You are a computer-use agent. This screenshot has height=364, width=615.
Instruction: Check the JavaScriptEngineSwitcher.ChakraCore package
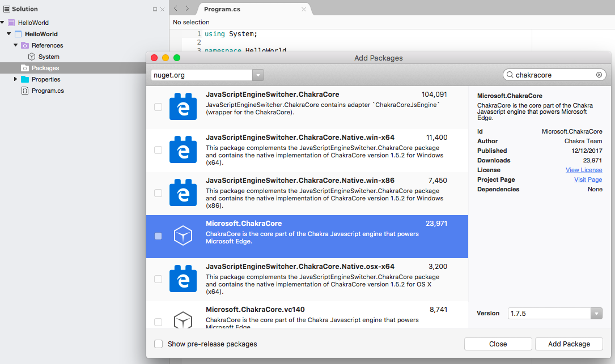click(x=158, y=107)
